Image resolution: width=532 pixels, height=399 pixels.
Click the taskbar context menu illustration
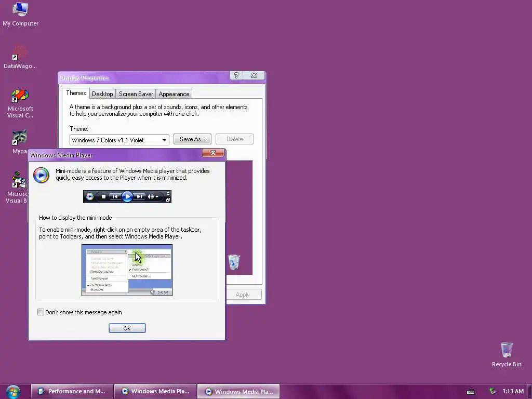(127, 270)
